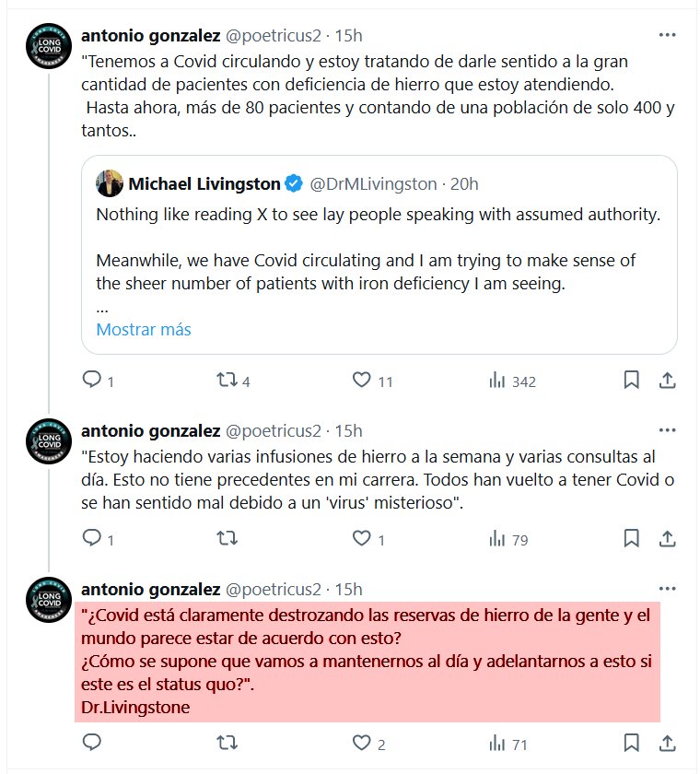
Task: Bookmark the iron infusions tweet
Action: [x=632, y=539]
